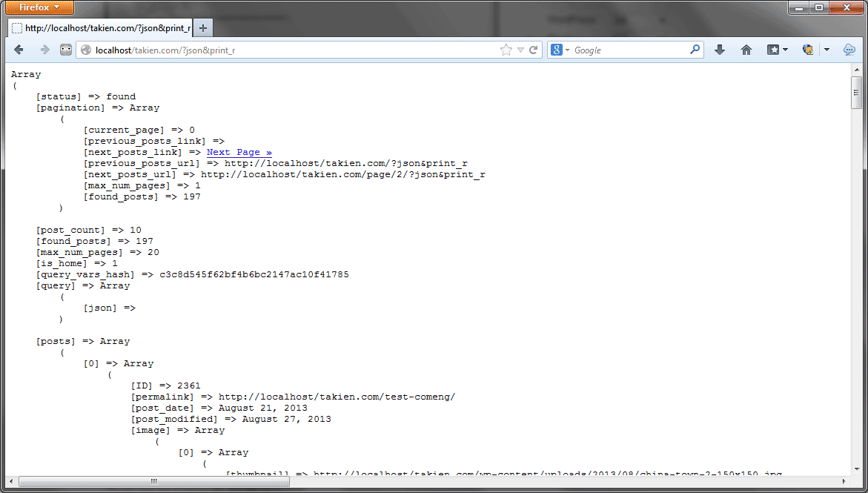Click the horizontal scrollbar thumb

tap(154, 481)
